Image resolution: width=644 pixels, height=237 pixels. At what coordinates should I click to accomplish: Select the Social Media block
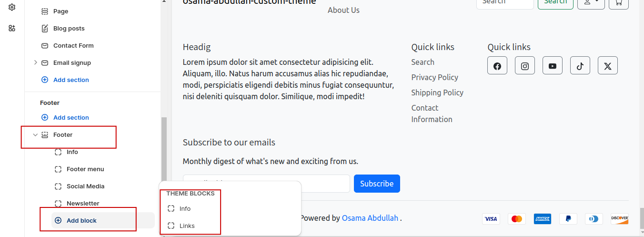pyautogui.click(x=85, y=186)
